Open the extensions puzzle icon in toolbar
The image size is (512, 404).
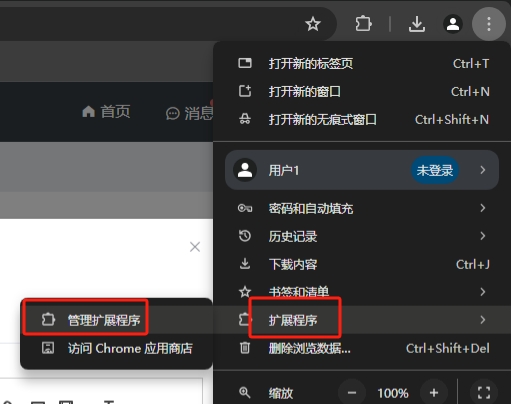363,24
